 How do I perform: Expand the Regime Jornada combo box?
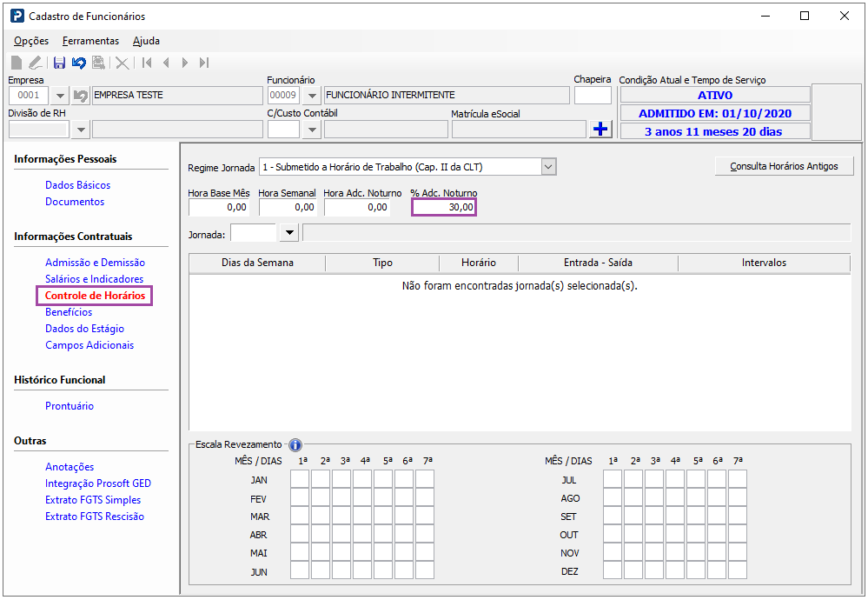point(548,167)
